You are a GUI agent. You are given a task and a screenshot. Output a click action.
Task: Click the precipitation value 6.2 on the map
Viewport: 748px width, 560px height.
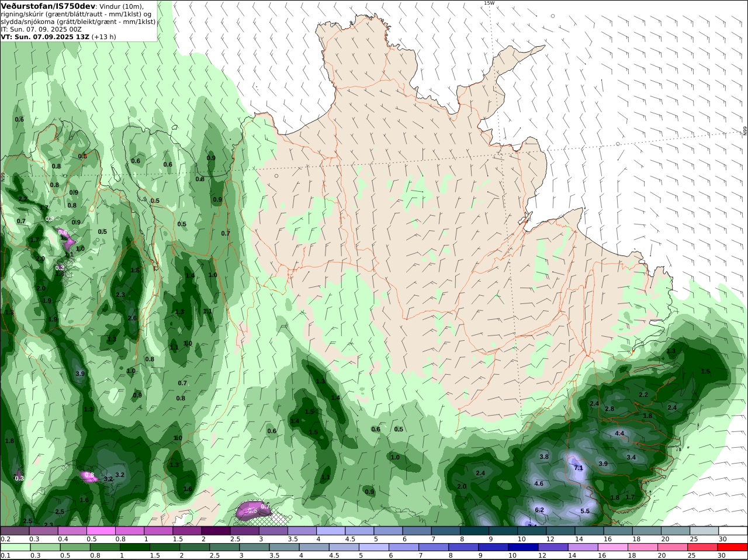tap(539, 510)
